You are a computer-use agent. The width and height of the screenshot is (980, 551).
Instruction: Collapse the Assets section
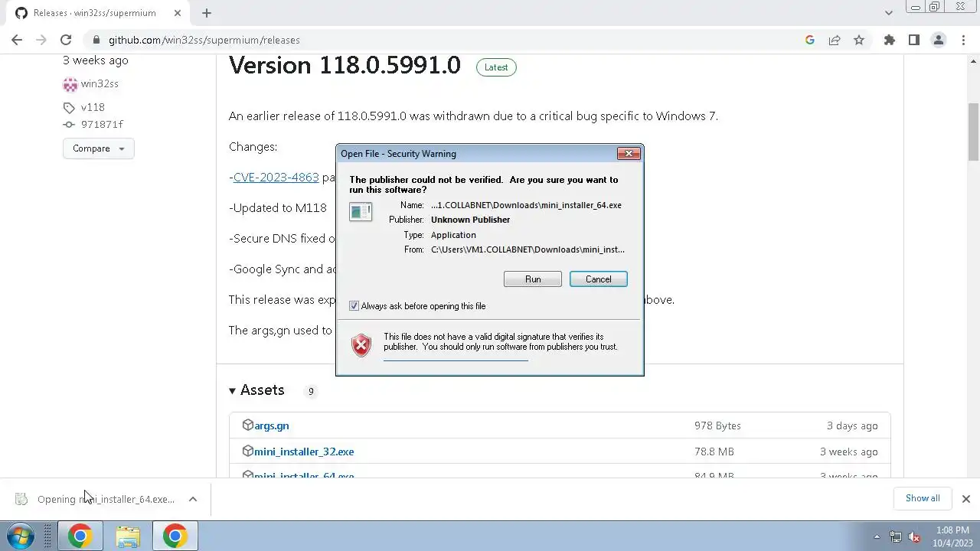[256, 390]
